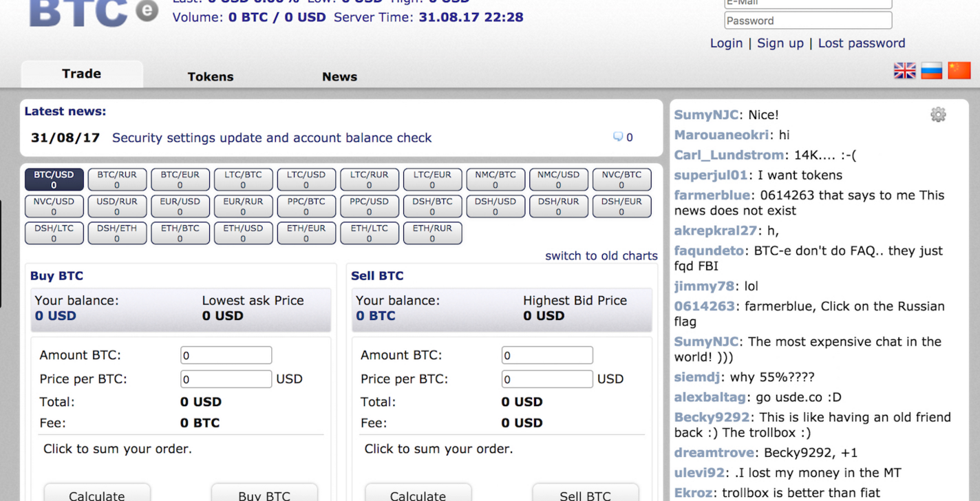Choose the PPC/BTC pair

306,206
